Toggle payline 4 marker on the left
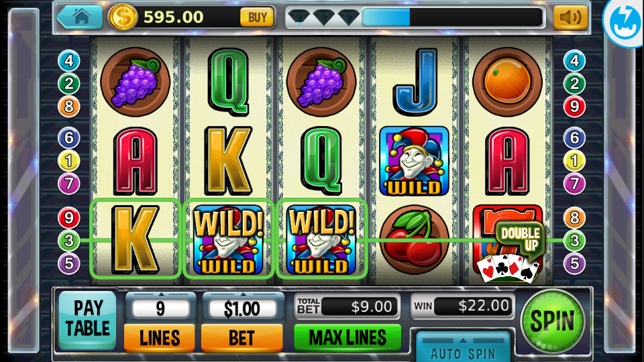The width and height of the screenshot is (644, 362). 68,61
